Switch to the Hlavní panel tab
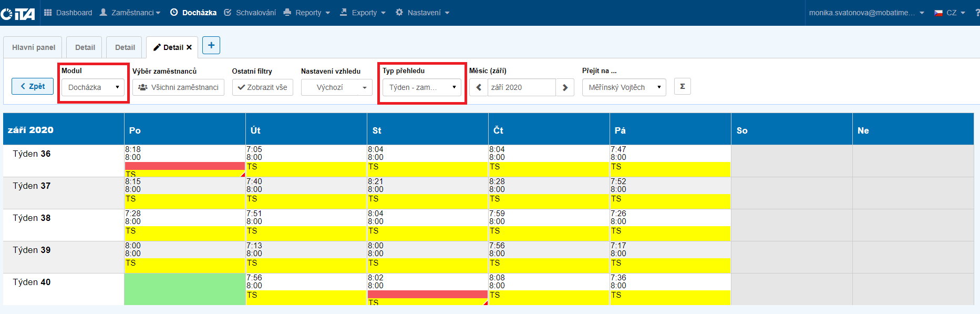The width and height of the screenshot is (980, 314). [34, 47]
